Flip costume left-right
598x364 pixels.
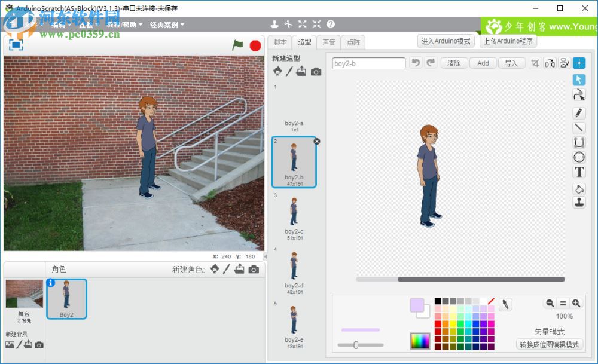click(550, 63)
